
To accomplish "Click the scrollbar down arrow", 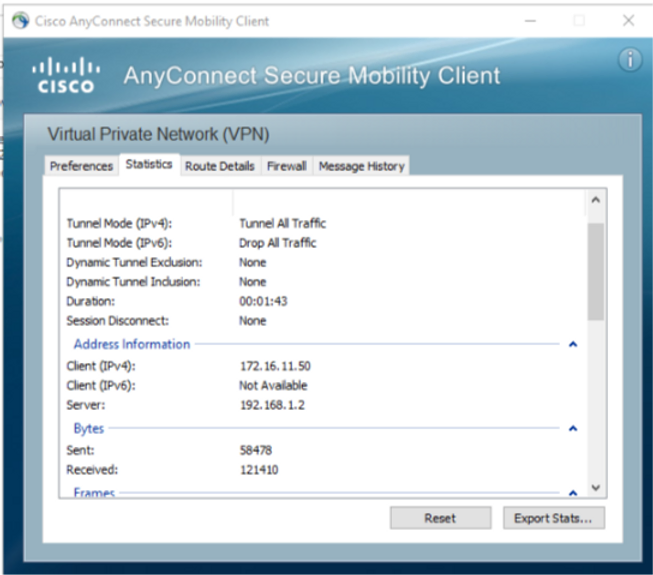I will pos(596,488).
